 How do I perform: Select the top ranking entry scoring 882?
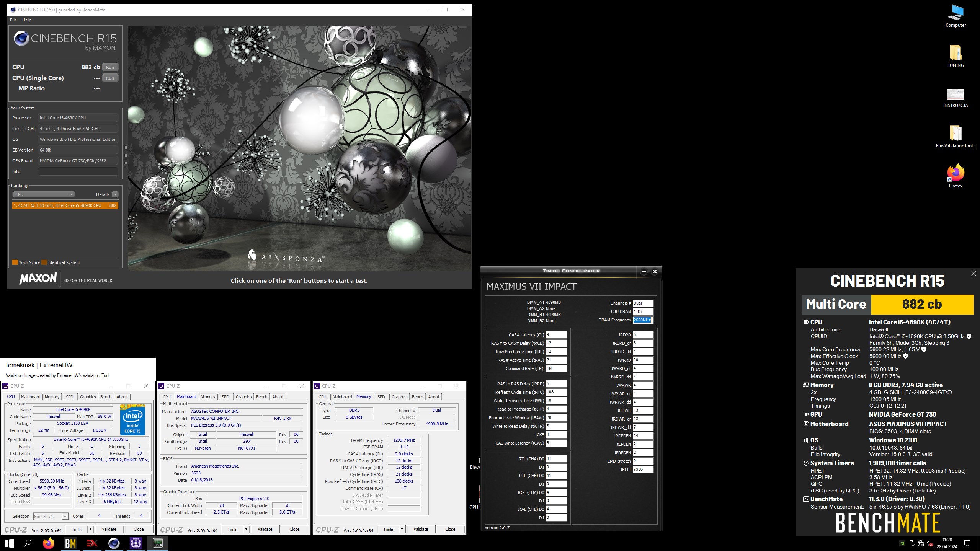65,205
